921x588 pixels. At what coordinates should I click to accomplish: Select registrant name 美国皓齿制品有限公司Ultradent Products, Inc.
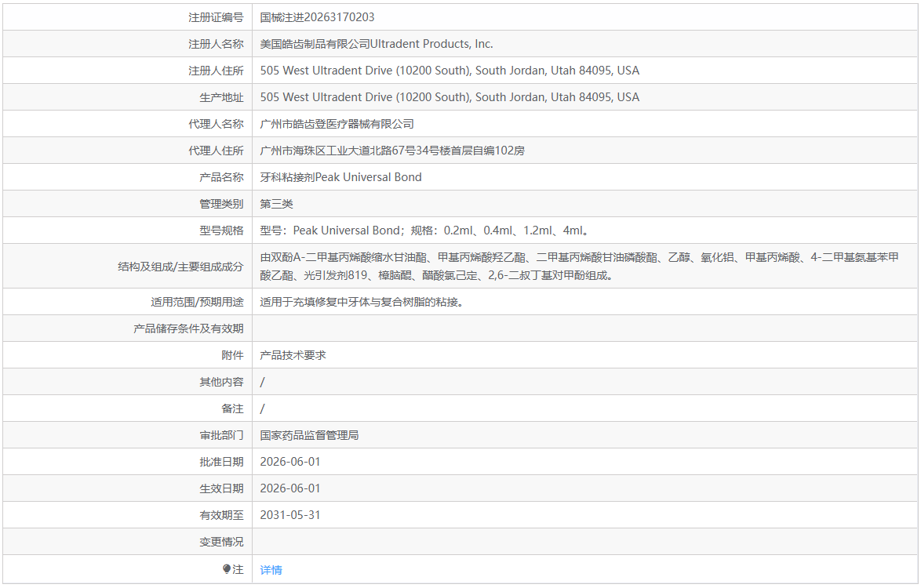point(377,44)
